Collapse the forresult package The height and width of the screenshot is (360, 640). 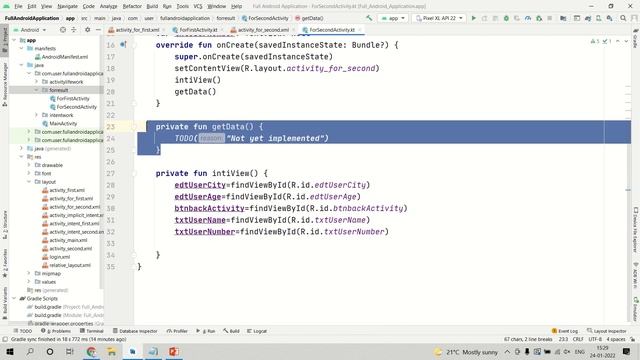pos(36,90)
